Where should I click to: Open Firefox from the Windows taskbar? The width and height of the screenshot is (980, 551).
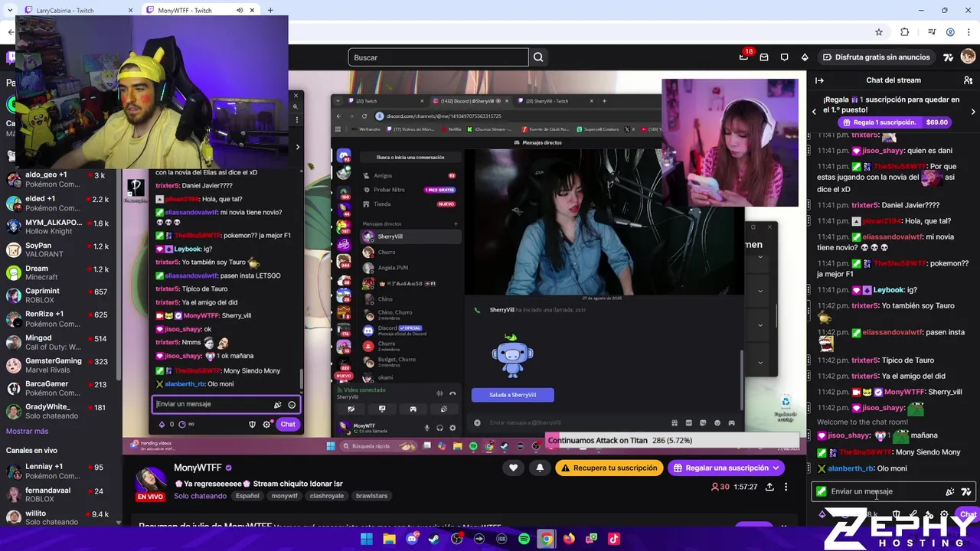click(569, 539)
